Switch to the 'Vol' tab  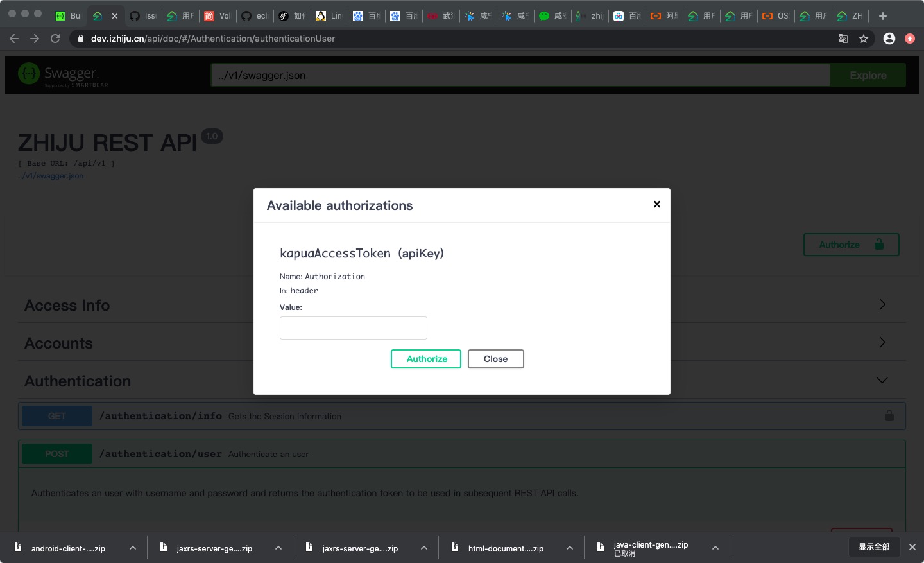[x=217, y=16]
